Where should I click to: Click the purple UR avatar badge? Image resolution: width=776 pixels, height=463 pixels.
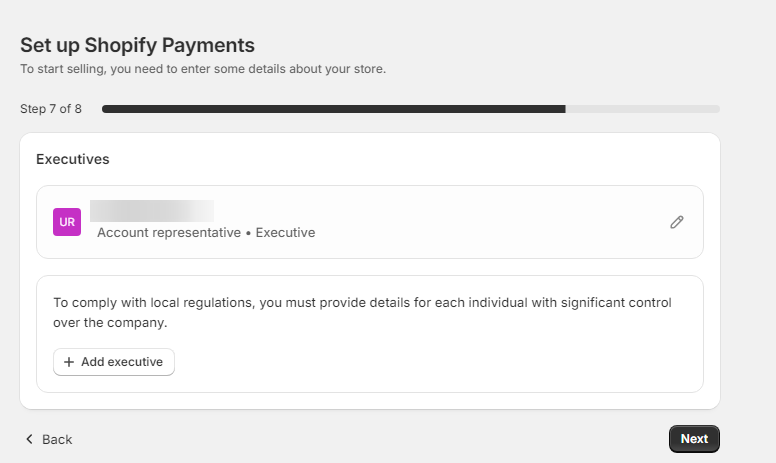[x=67, y=222]
